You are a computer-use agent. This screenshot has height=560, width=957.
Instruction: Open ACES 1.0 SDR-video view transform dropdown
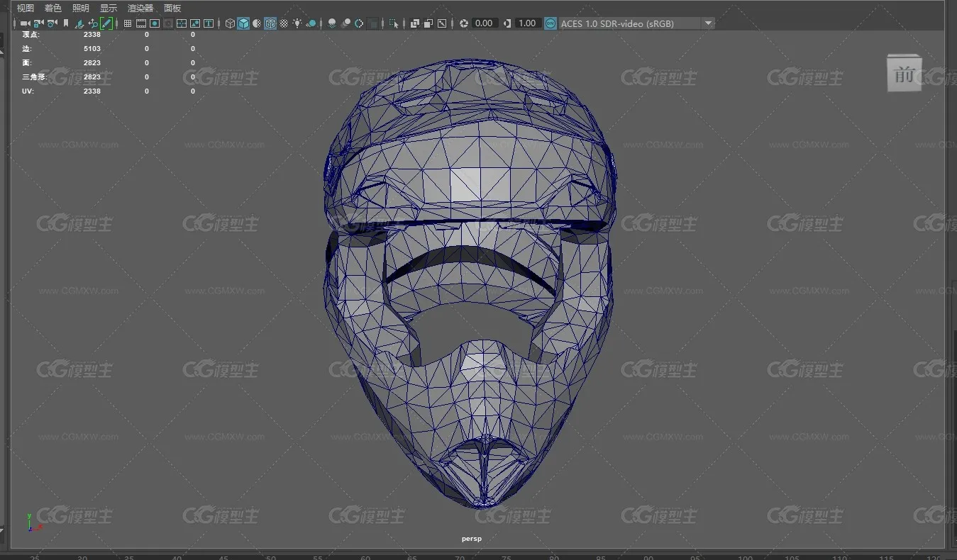637,23
